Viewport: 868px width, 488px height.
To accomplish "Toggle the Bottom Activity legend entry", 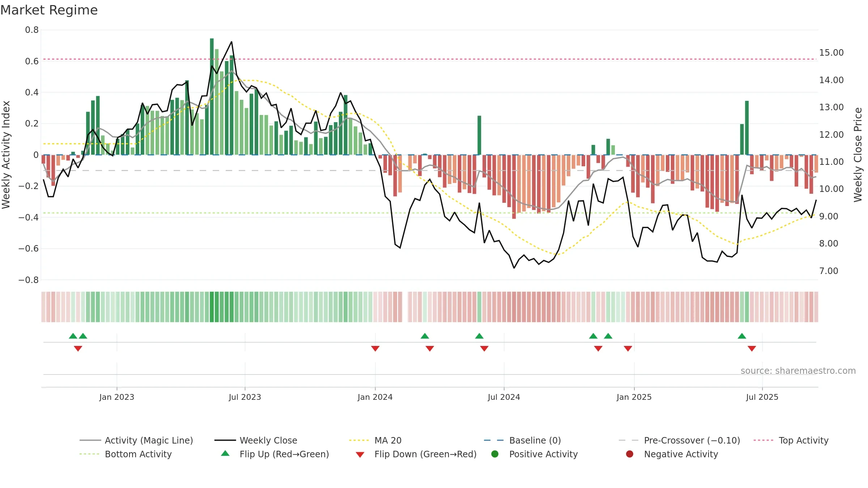I will tap(125, 454).
